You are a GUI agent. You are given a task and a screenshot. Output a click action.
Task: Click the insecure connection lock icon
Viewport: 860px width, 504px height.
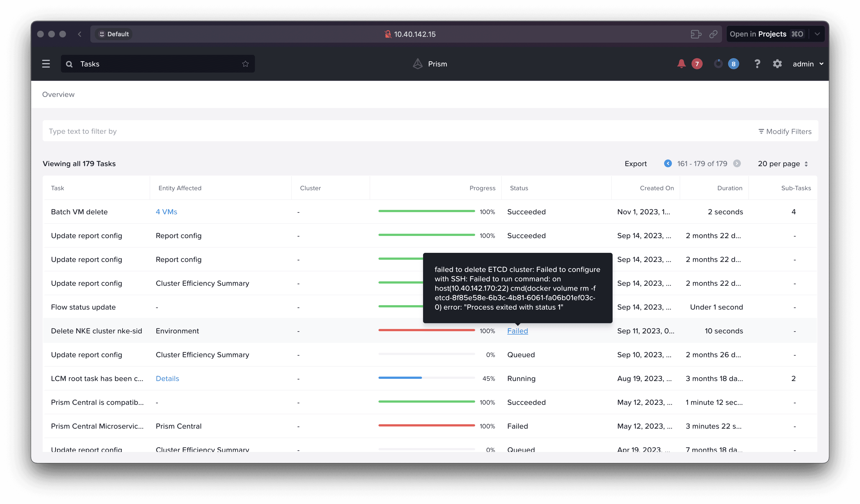(388, 34)
